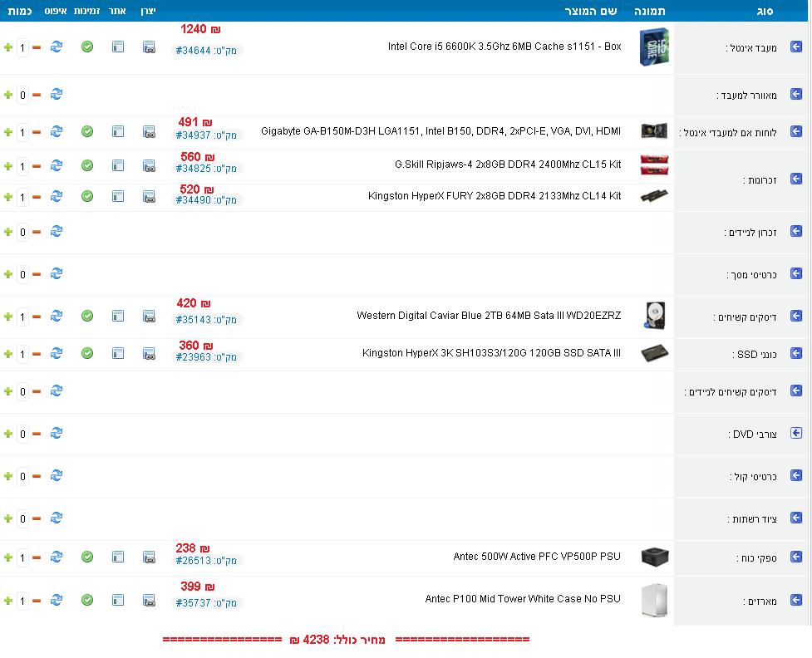Open manufacturer icon for Antec VP500P PSU
Viewport: 812px width, 658px height.
149,557
